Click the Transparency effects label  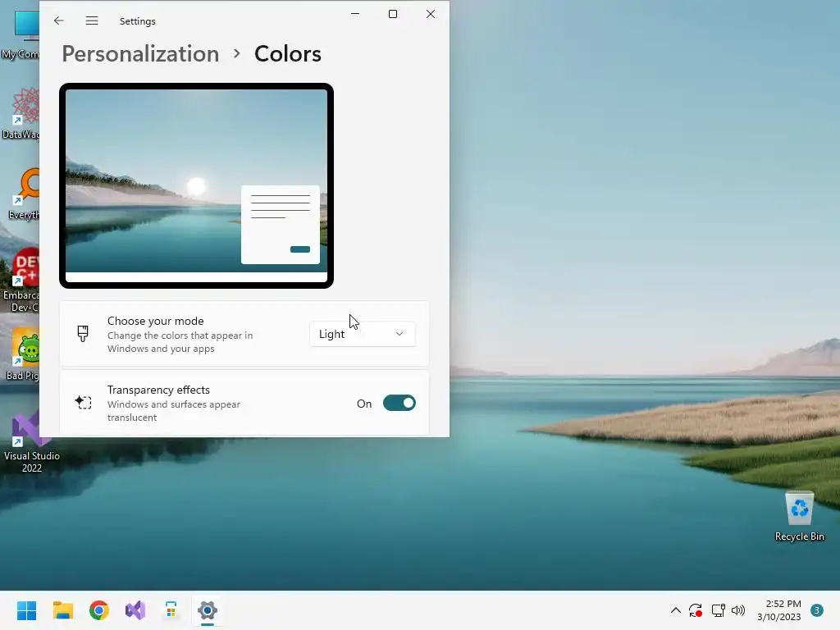158,390
